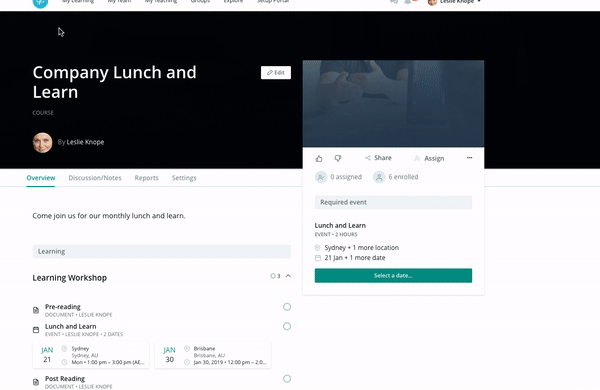Click the Lunch and Learn title in the sidebar card

340,225
